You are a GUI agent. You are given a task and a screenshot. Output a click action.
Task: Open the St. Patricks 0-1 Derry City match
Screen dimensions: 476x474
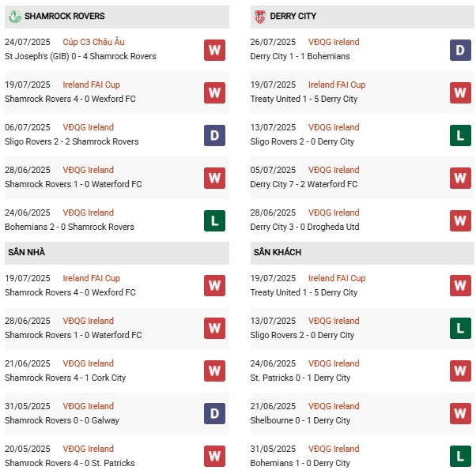point(300,378)
